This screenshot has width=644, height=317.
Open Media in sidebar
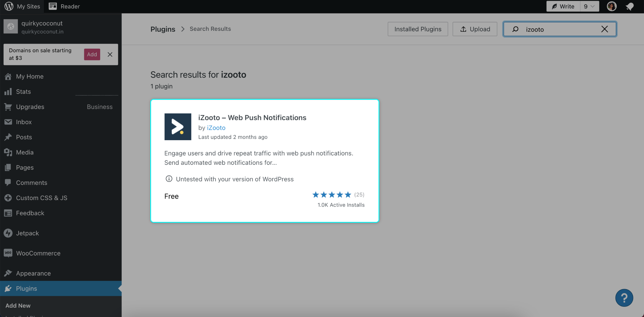tap(25, 152)
